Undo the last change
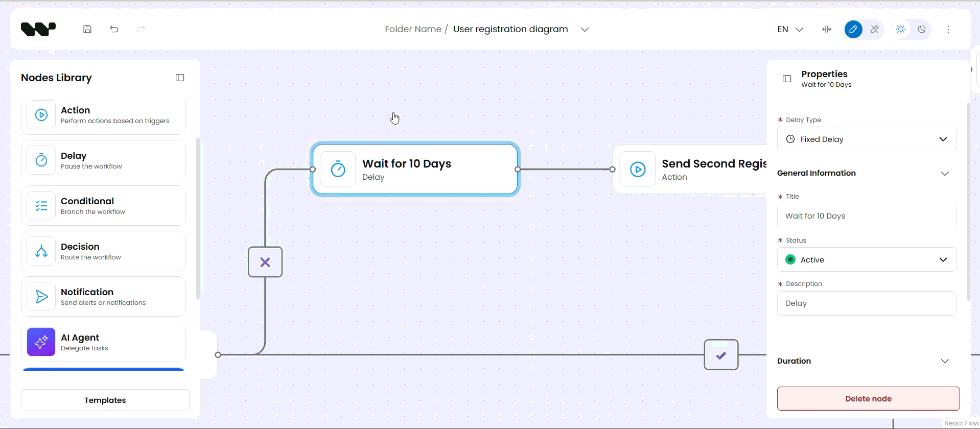The height and width of the screenshot is (429, 980). [114, 29]
